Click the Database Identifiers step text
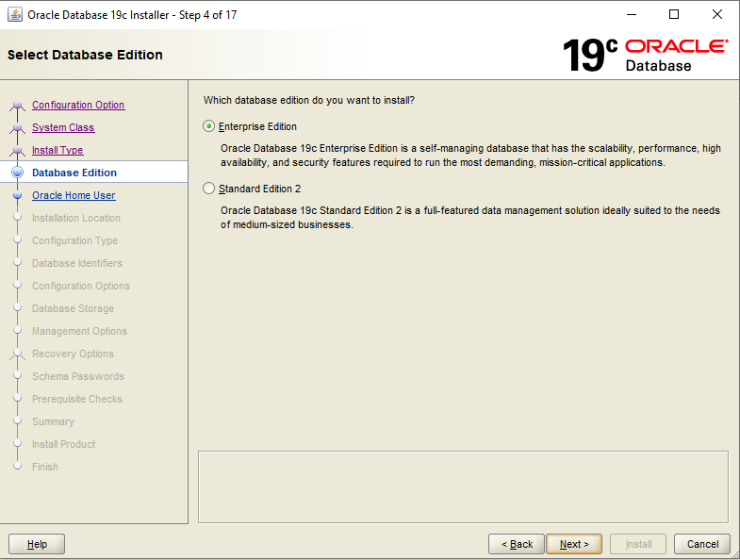 click(77, 263)
